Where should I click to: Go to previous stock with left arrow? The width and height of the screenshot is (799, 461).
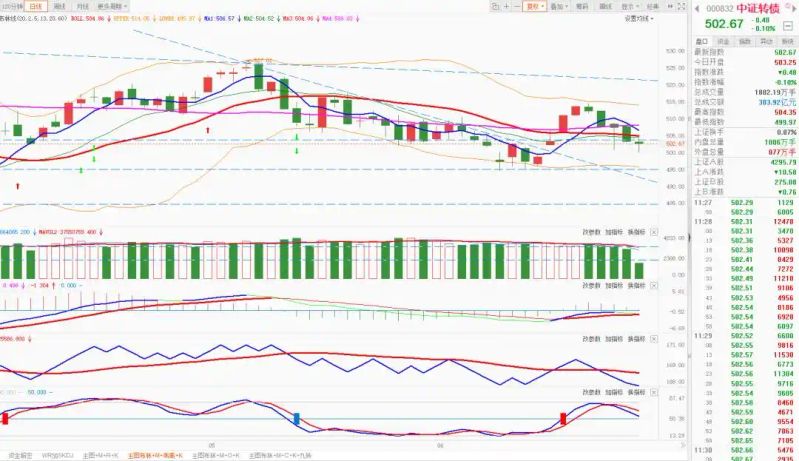(x=697, y=9)
